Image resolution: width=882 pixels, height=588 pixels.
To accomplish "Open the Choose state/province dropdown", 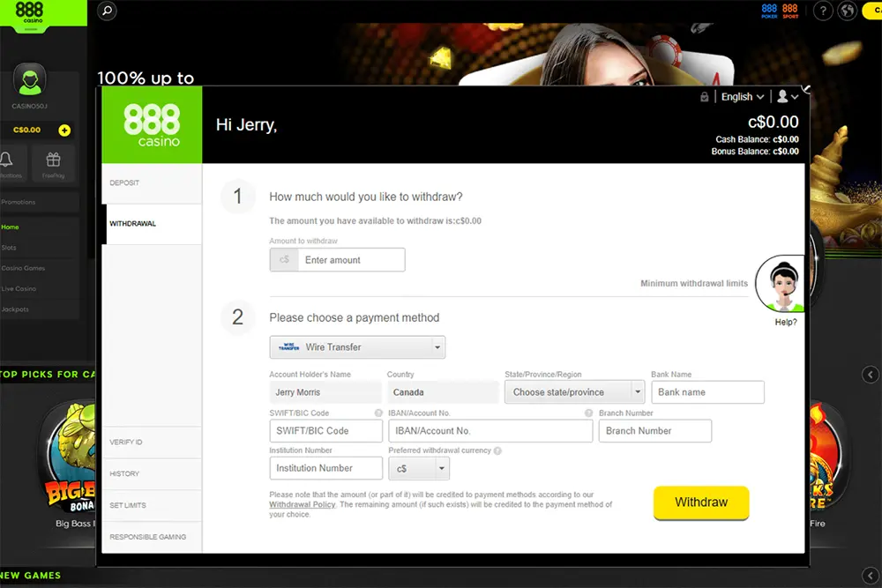I will pos(574,392).
